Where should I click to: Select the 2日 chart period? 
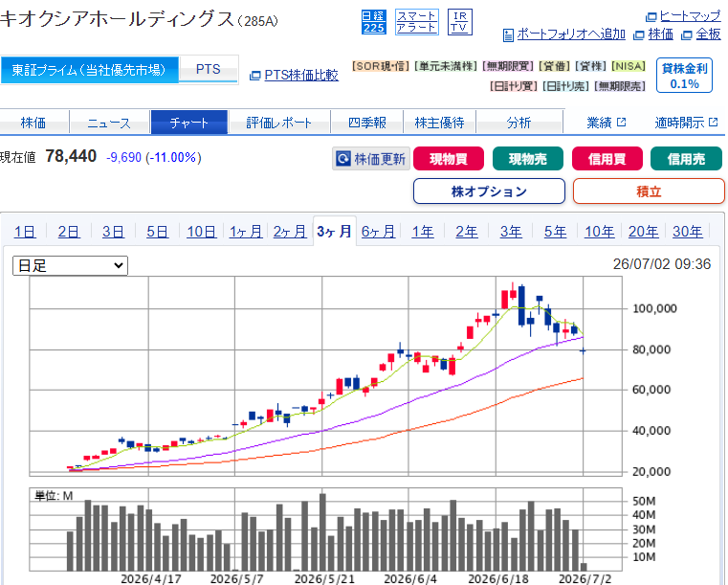point(69,232)
